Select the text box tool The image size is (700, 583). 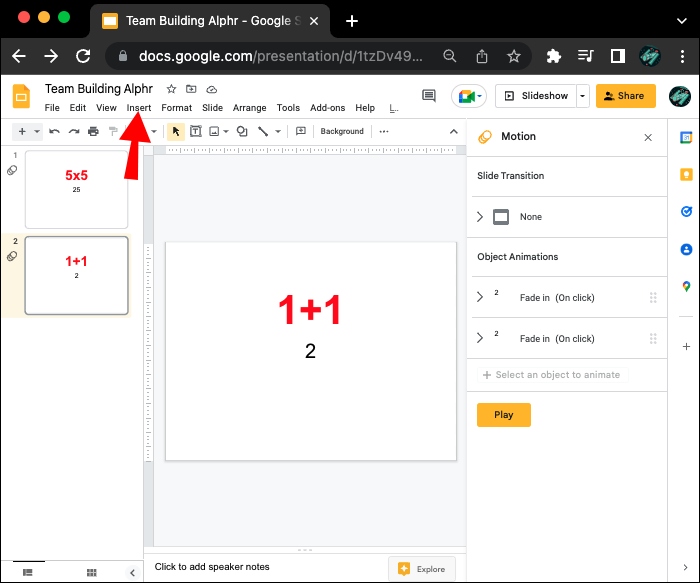(196, 131)
